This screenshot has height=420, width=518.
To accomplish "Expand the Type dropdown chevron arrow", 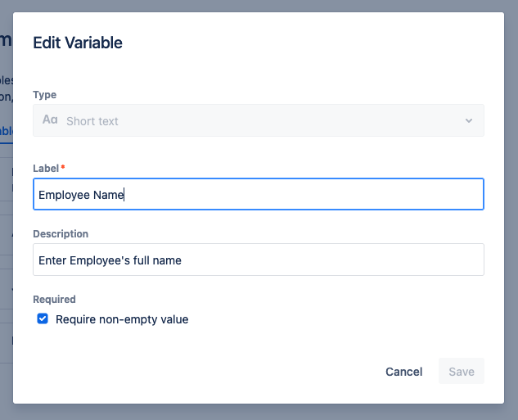I will pos(469,120).
